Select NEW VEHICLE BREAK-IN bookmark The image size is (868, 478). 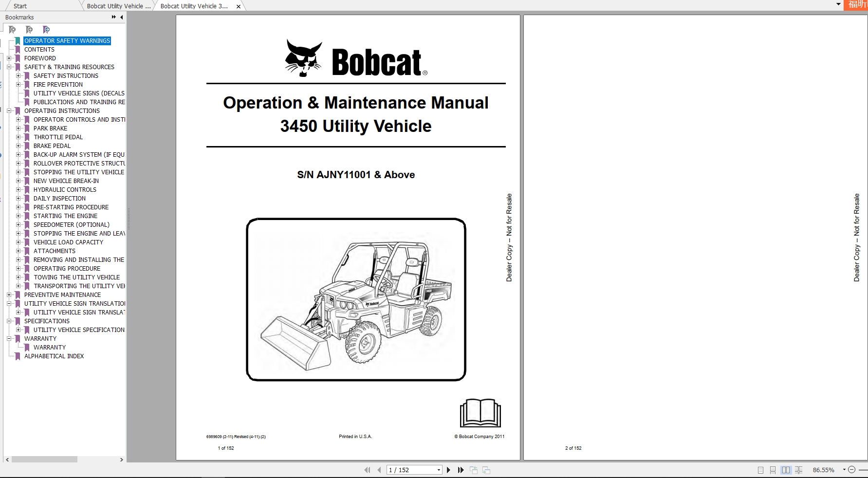pyautogui.click(x=66, y=181)
